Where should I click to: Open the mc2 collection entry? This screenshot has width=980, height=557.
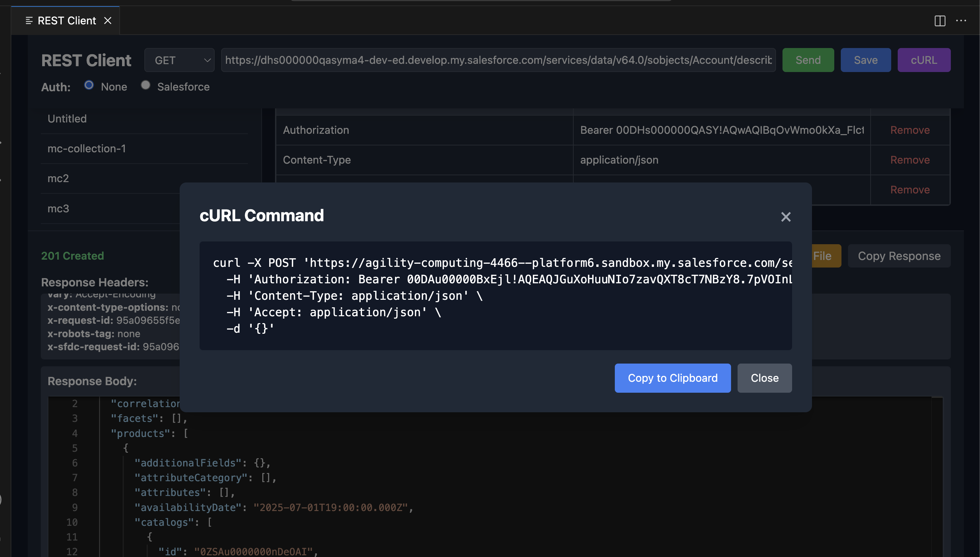coord(58,178)
